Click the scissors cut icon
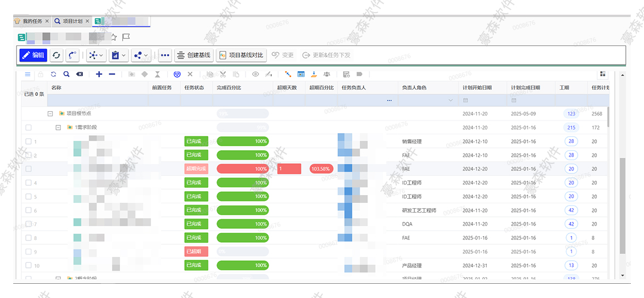 click(x=223, y=74)
